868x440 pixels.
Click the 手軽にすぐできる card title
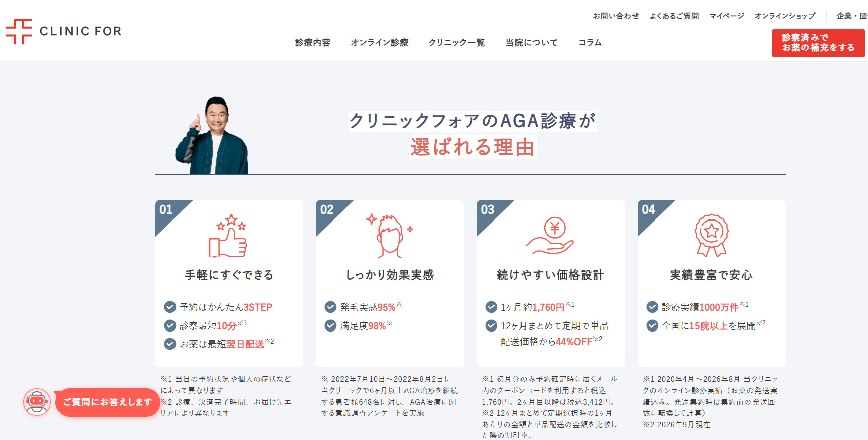pos(229,275)
